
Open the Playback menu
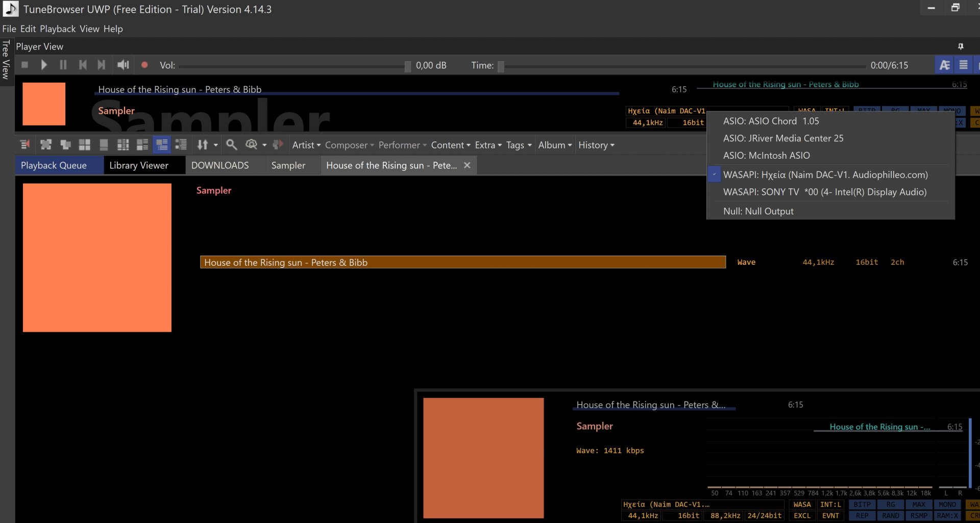(58, 29)
